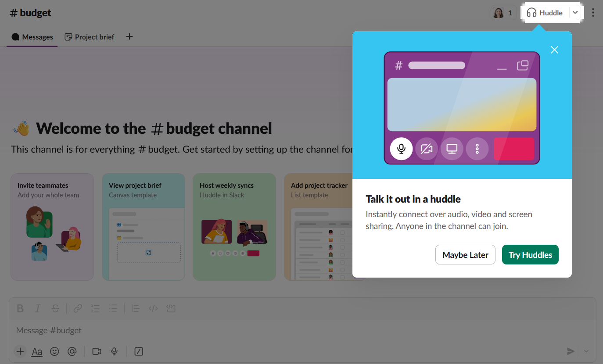Start a bulleted list
603x364 pixels.
(113, 309)
